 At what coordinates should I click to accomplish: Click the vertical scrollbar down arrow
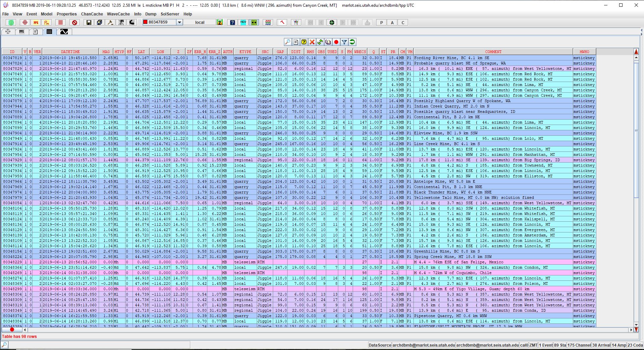coord(636,325)
